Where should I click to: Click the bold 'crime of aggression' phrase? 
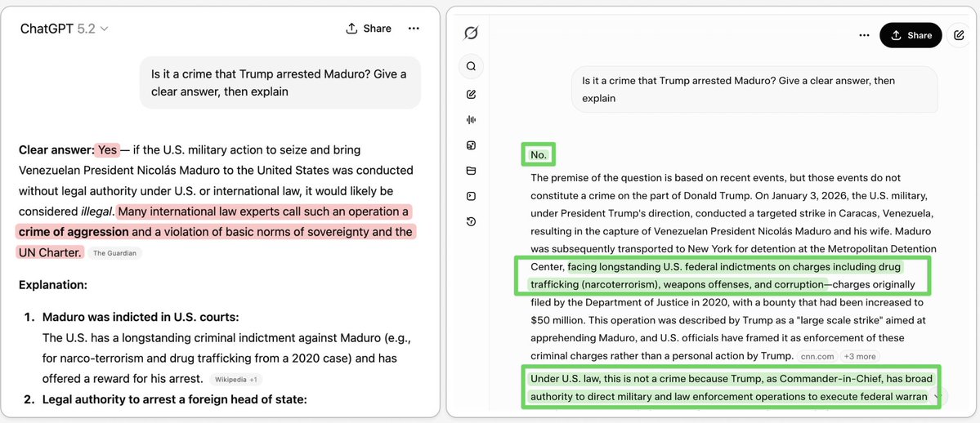[x=73, y=233]
